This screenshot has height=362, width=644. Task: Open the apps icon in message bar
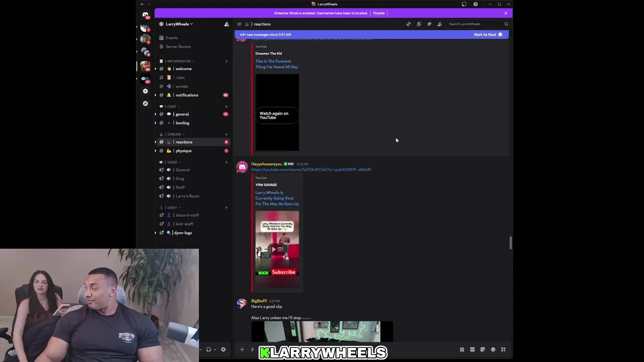(x=503, y=349)
